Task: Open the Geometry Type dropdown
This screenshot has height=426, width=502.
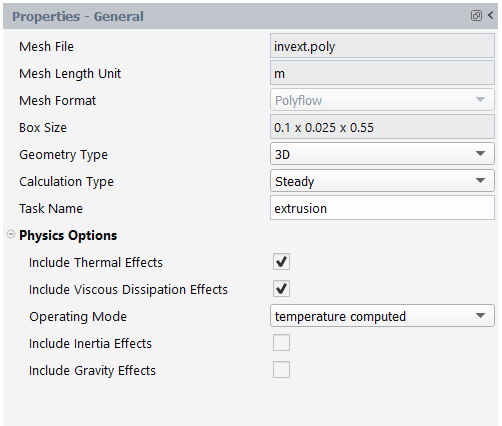Action: pos(382,154)
